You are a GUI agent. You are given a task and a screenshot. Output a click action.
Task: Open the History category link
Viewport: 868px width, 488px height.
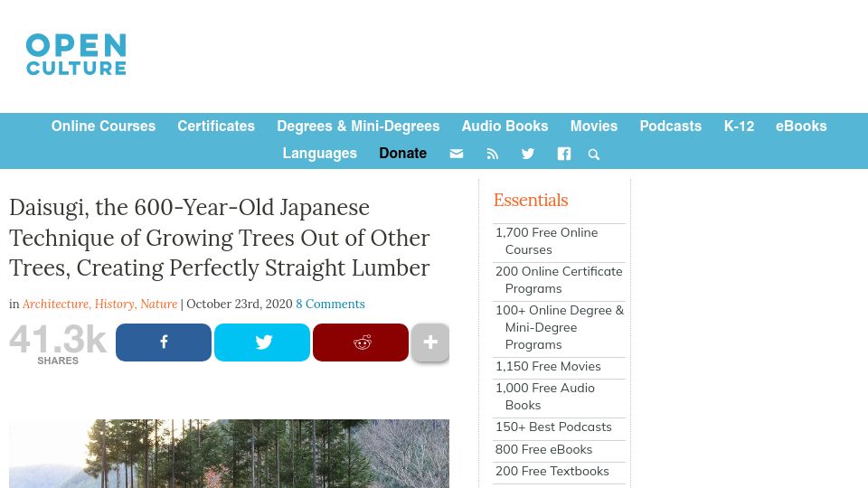point(115,304)
